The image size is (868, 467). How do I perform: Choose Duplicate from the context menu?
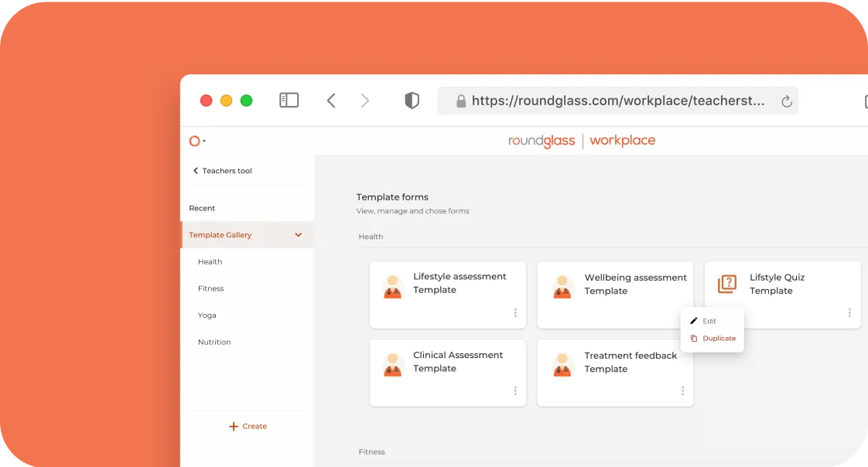(718, 339)
